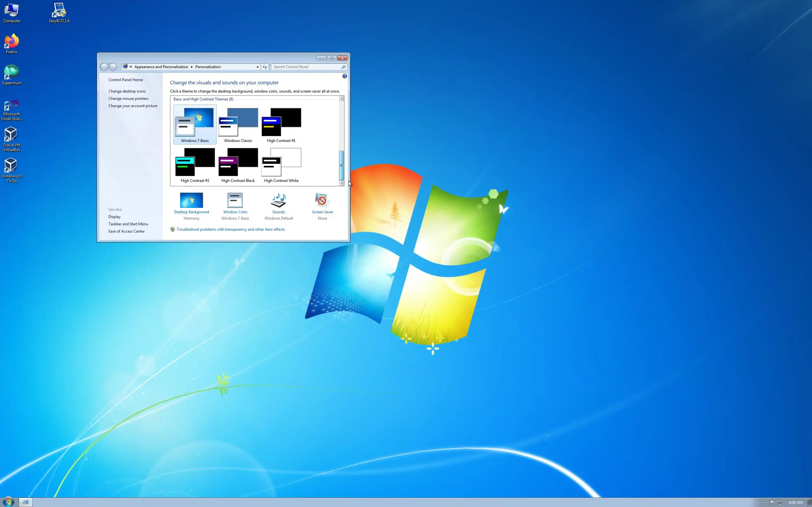This screenshot has height=507, width=812.
Task: Select High Contrast Black theme
Action: (x=238, y=165)
